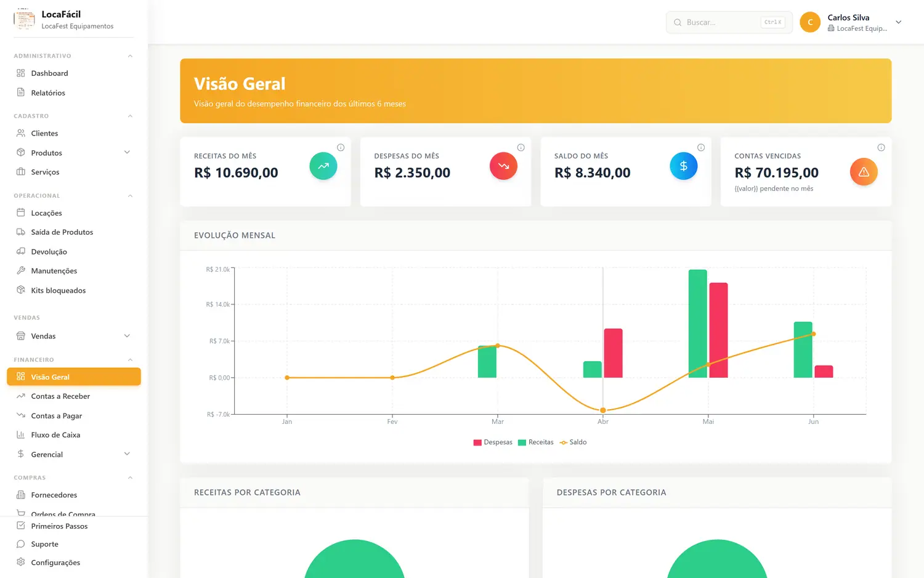Click the Dashboard grid icon
Image resolution: width=924 pixels, height=578 pixels.
pyautogui.click(x=21, y=73)
